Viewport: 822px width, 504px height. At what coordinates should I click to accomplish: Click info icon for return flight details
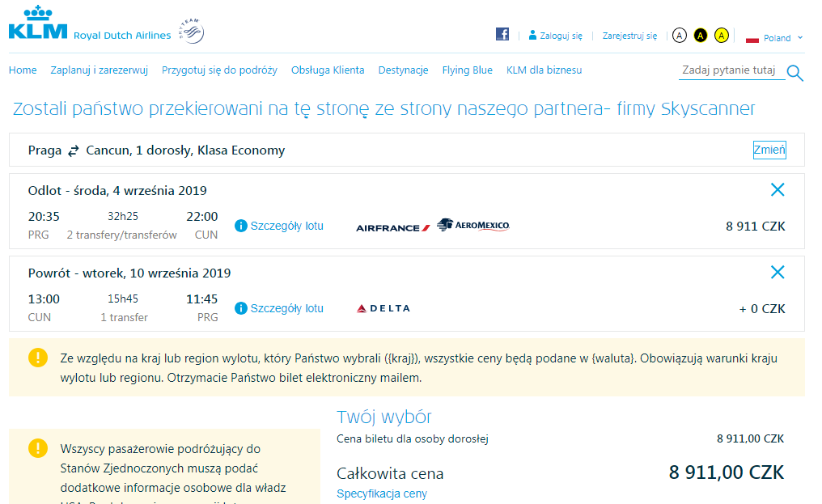(x=240, y=308)
